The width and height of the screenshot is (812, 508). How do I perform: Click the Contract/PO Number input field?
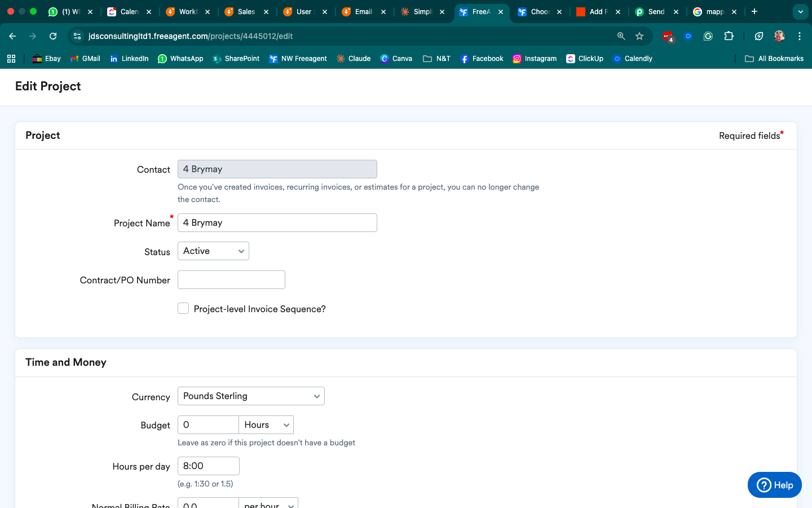coord(231,280)
